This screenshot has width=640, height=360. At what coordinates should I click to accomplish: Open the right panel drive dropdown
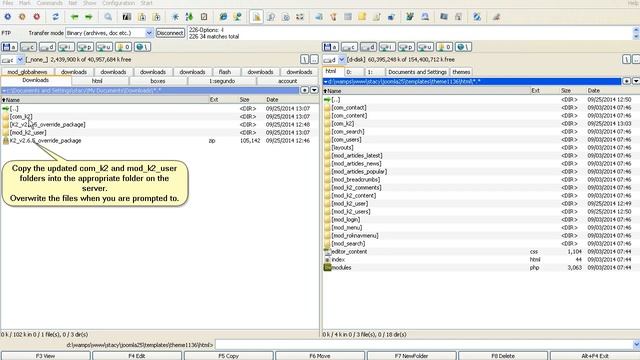click(x=342, y=60)
